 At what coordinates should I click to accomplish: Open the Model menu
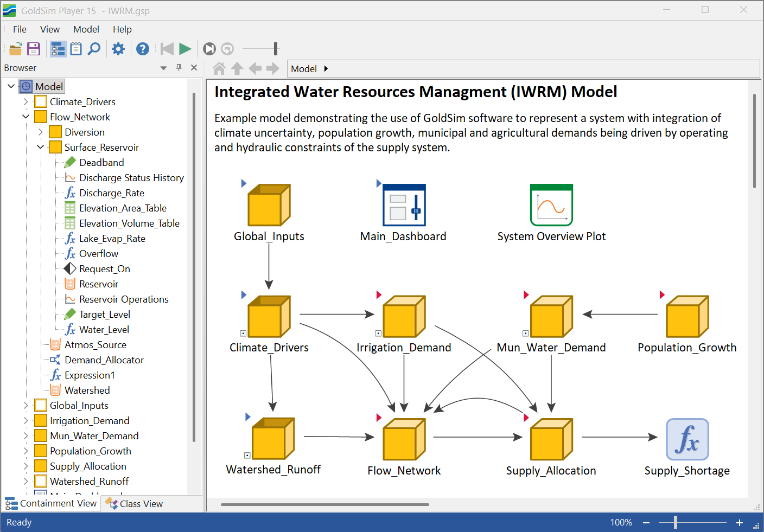click(86, 29)
